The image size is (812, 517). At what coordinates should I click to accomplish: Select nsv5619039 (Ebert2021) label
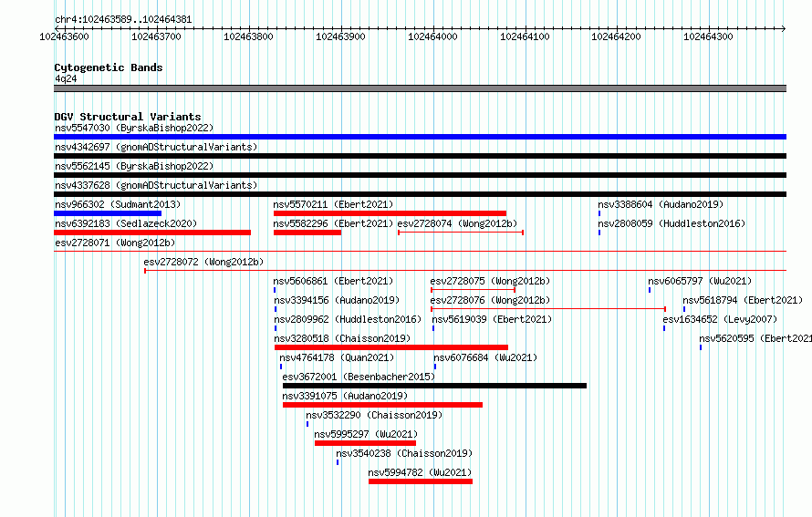coord(492,319)
